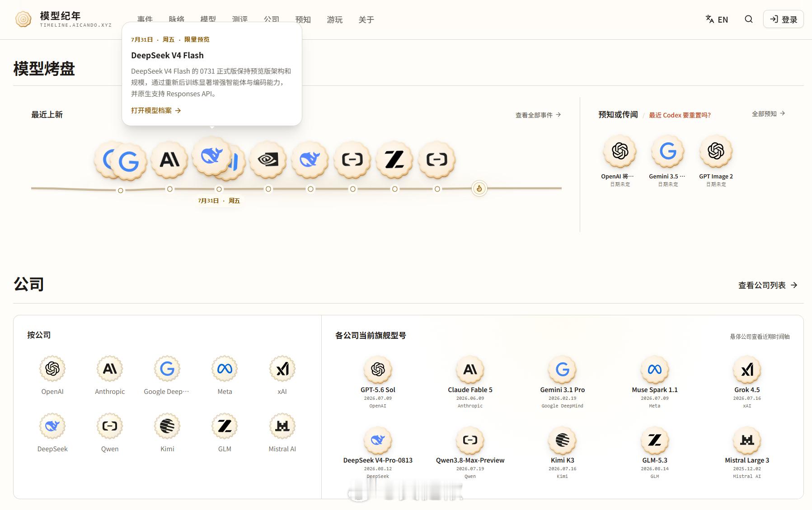Open the Kimi K3 flagship name
812x510 pixels.
pos(563,460)
